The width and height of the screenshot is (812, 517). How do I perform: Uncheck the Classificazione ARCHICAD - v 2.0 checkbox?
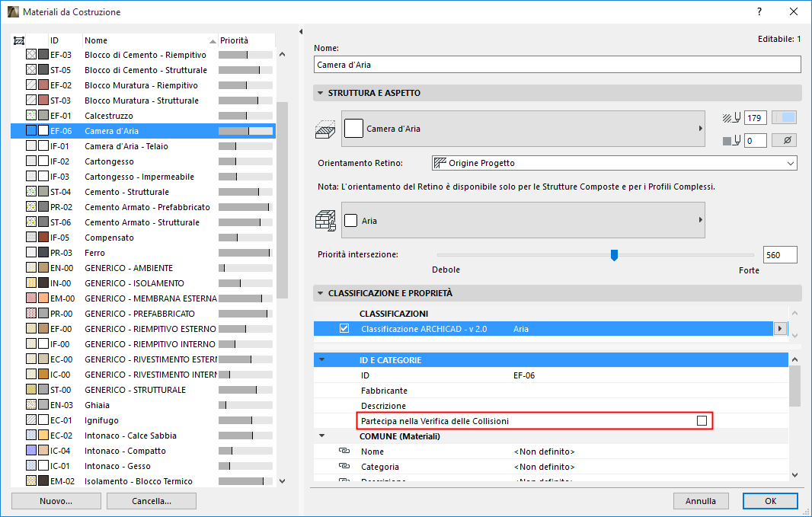344,328
